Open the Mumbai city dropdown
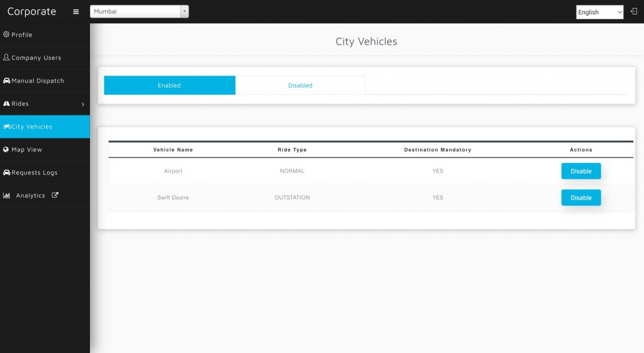This screenshot has width=644, height=353. point(139,11)
